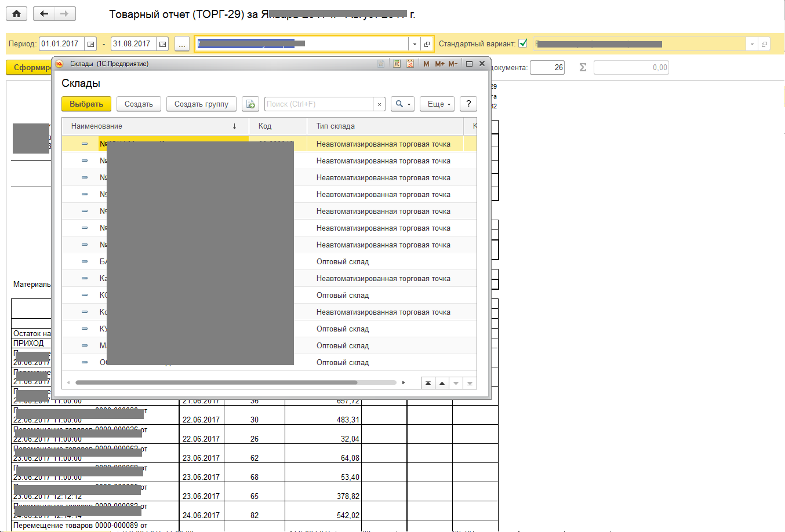Jump to the end of the list arrow

pos(470,383)
